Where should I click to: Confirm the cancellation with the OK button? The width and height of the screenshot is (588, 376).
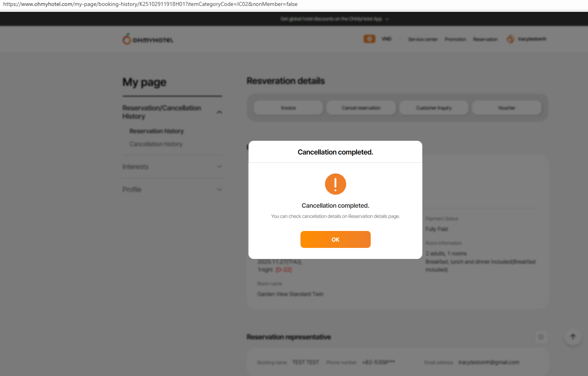coord(335,239)
